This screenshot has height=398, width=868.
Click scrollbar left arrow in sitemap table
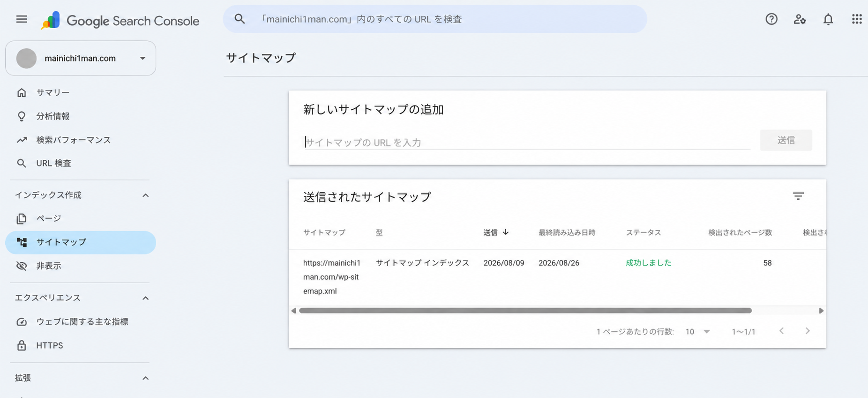tap(293, 311)
